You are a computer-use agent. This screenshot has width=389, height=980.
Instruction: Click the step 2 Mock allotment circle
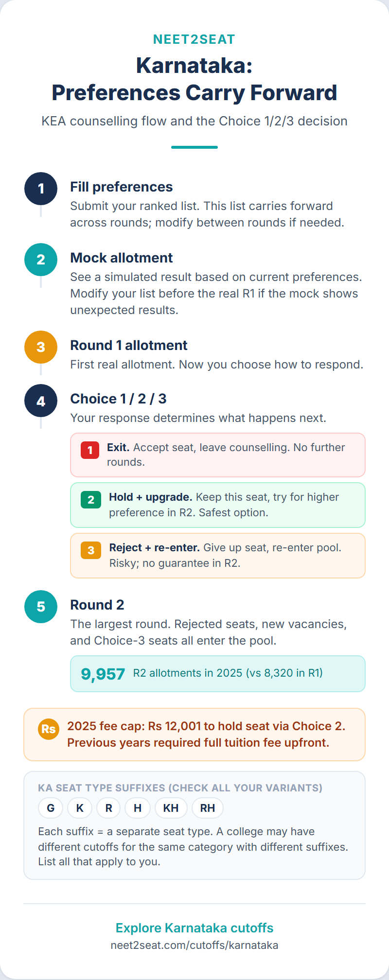click(41, 260)
